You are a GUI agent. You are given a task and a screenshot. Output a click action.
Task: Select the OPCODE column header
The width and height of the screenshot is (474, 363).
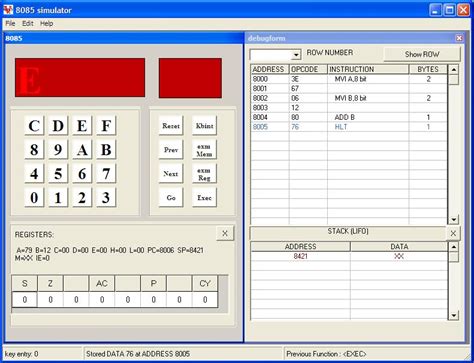(x=308, y=69)
